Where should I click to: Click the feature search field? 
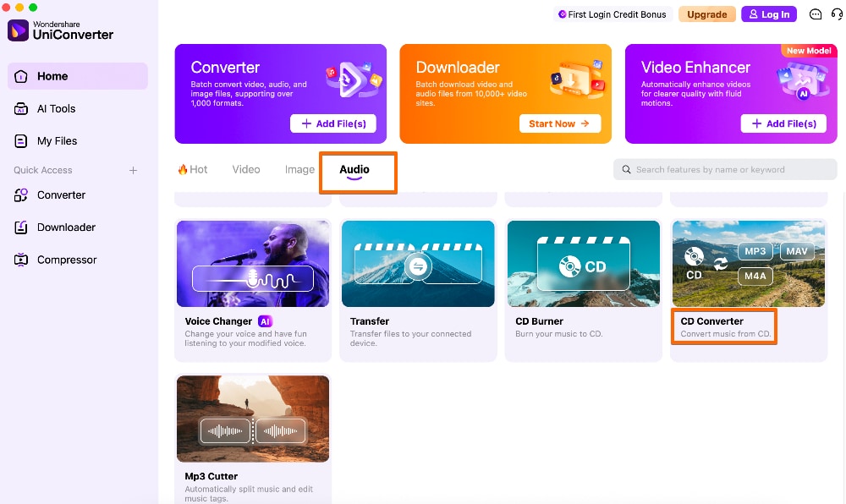725,170
